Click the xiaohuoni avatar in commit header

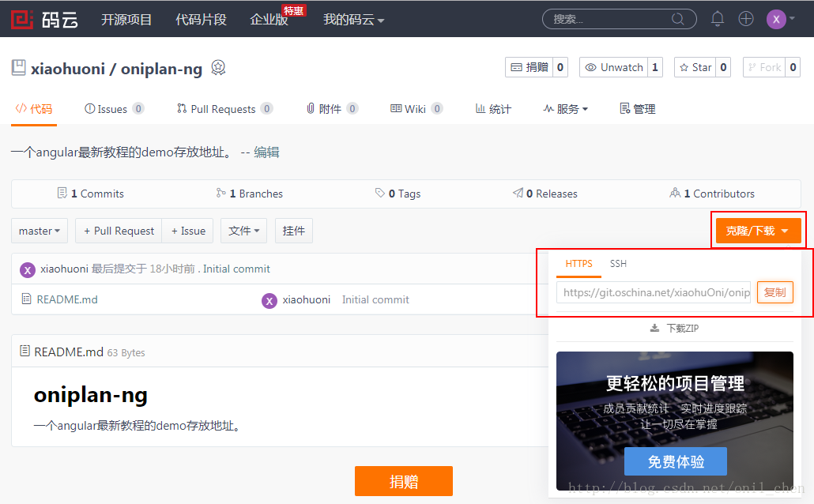pos(28,269)
